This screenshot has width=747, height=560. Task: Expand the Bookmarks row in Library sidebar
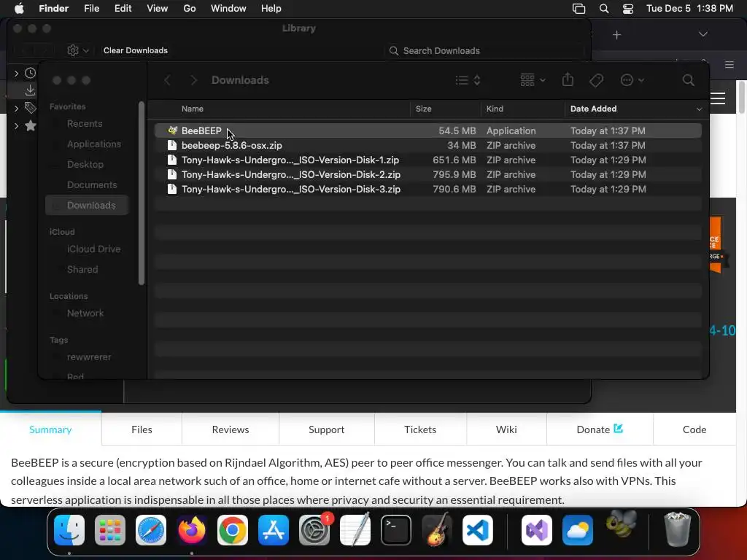click(16, 125)
